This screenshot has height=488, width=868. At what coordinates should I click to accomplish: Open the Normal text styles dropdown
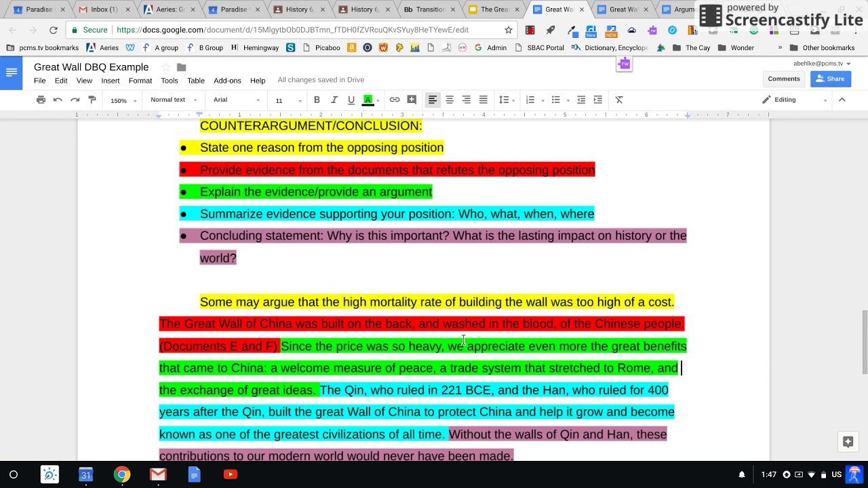(x=174, y=100)
